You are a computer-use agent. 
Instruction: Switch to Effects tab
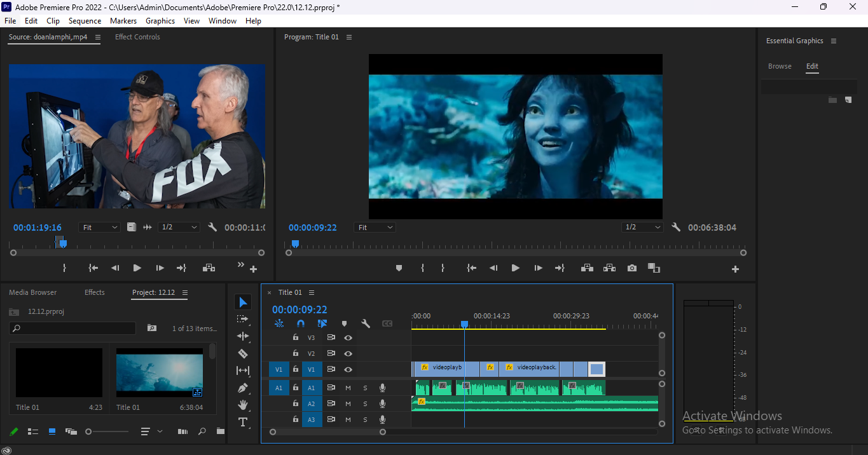(95, 292)
